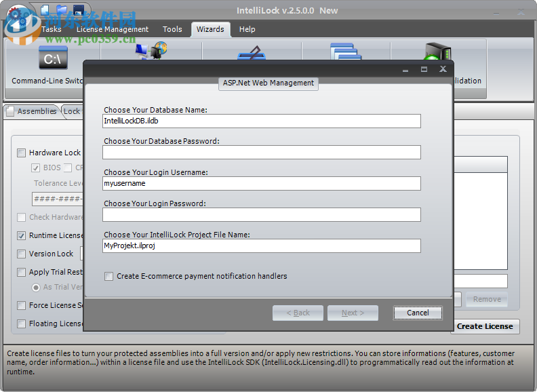Close the ASP.Net Web Management dialog

point(443,69)
